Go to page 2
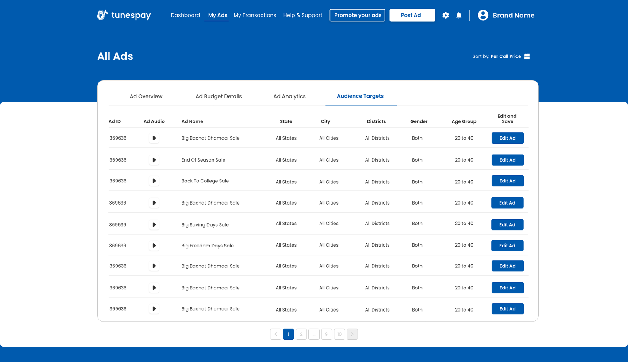The width and height of the screenshot is (628, 364). click(x=301, y=334)
